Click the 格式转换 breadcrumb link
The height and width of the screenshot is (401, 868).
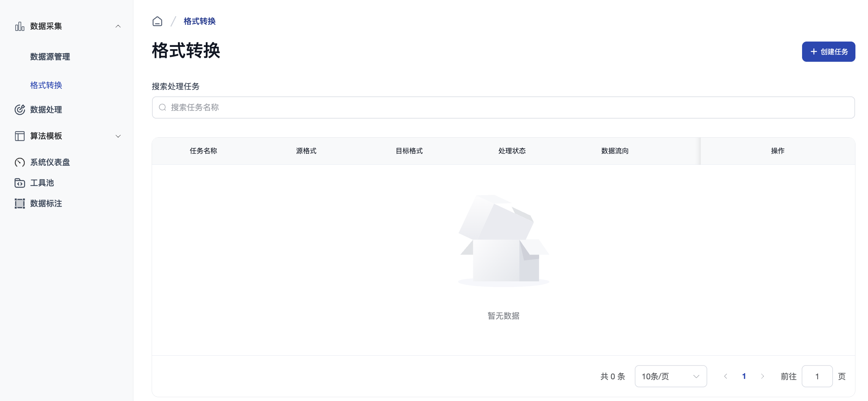pyautogui.click(x=199, y=21)
